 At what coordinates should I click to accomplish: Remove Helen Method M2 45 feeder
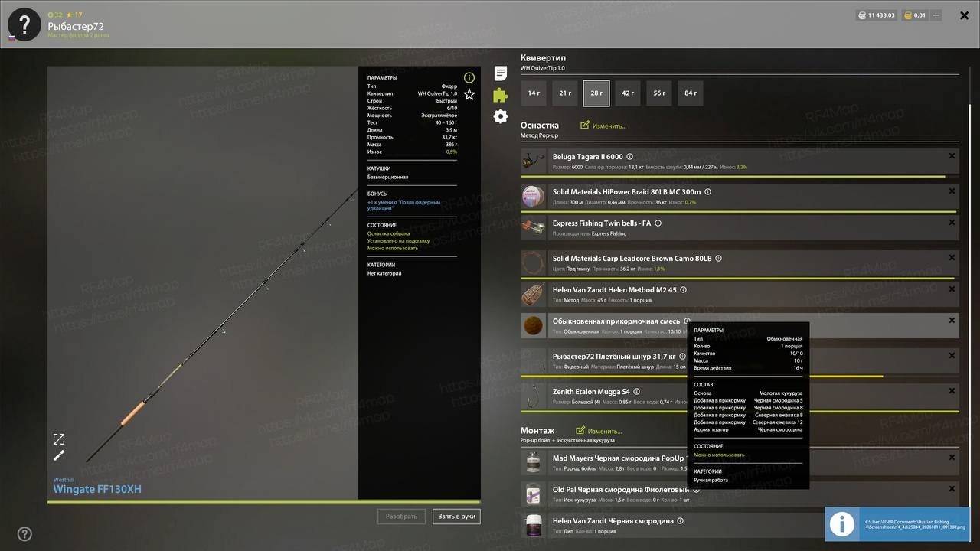pos(952,289)
